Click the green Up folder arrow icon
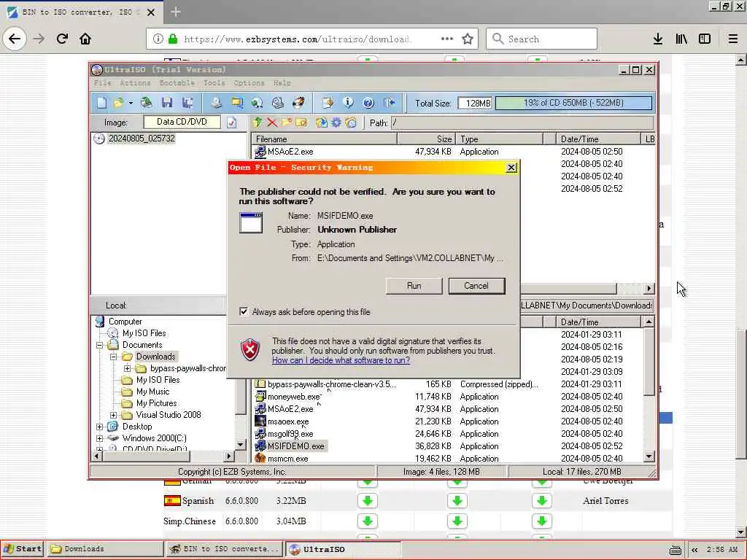This screenshot has height=560, width=747. (x=258, y=122)
